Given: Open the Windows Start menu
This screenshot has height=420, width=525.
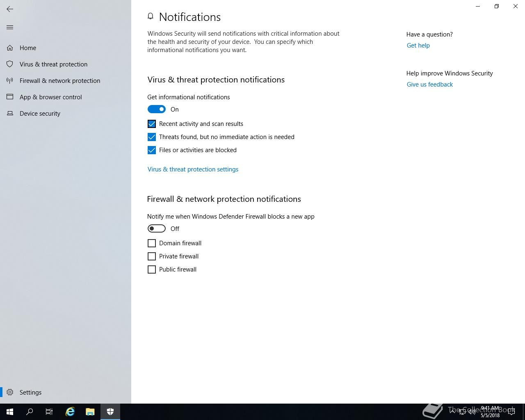Looking at the screenshot, I should click(10, 412).
